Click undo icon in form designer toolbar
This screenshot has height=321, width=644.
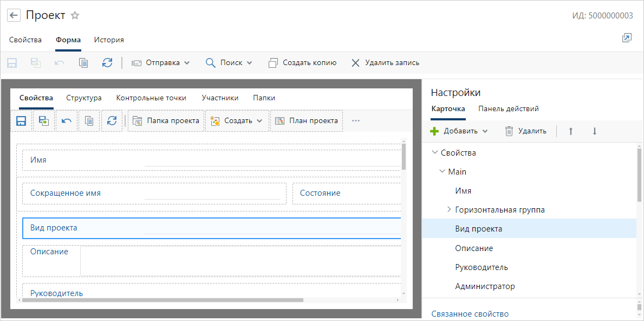tap(66, 121)
